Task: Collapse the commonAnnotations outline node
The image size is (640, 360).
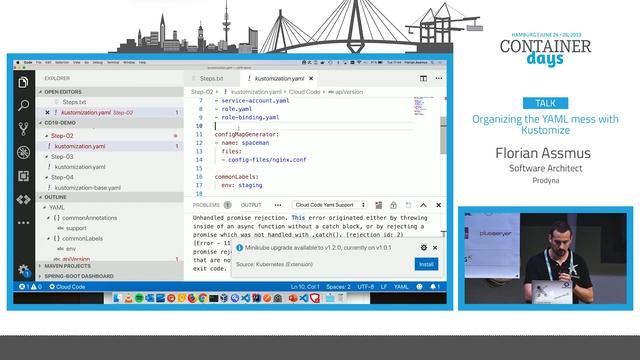Action: 48,218
